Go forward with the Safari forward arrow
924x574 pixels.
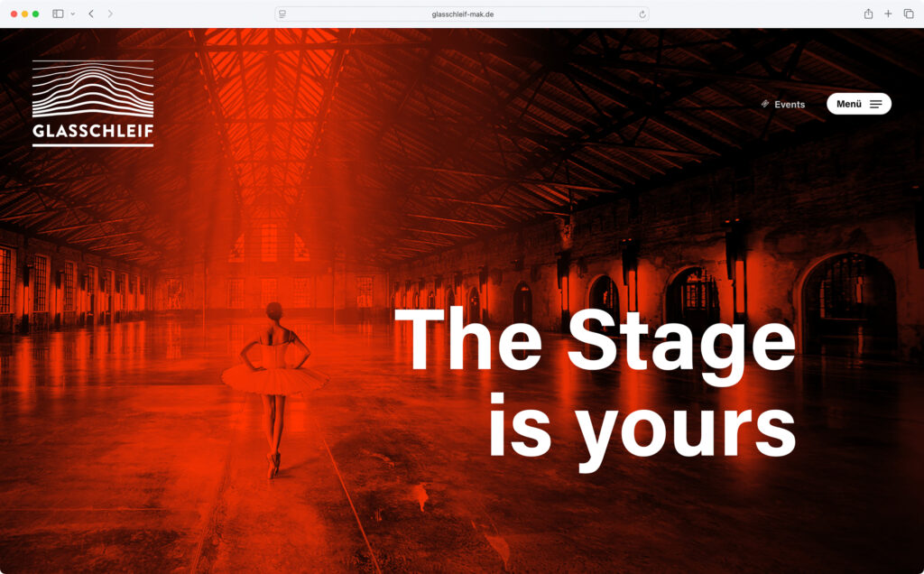pyautogui.click(x=110, y=14)
